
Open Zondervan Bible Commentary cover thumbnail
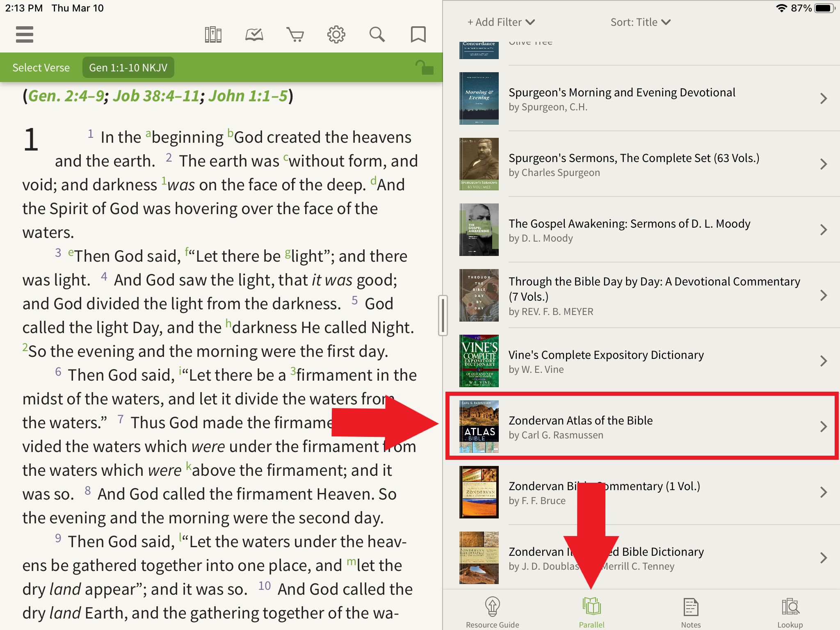479,492
